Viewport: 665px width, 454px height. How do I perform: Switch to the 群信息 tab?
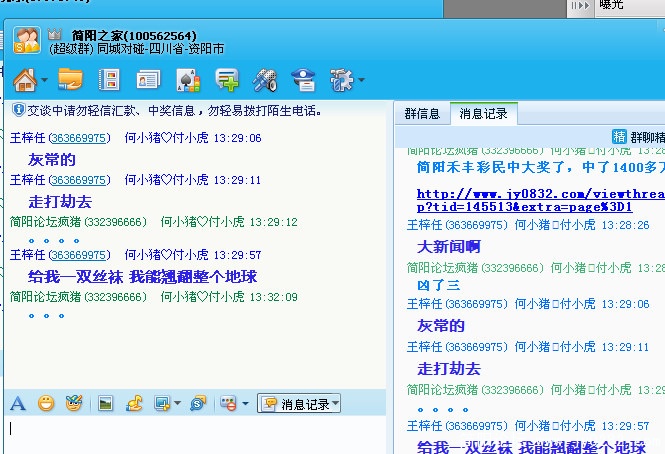[422, 114]
